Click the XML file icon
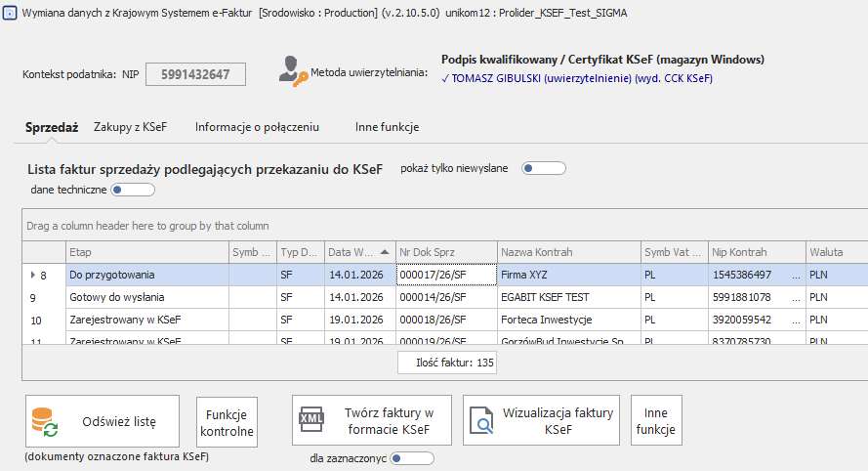Screen dimensions: 868x471 (311, 421)
